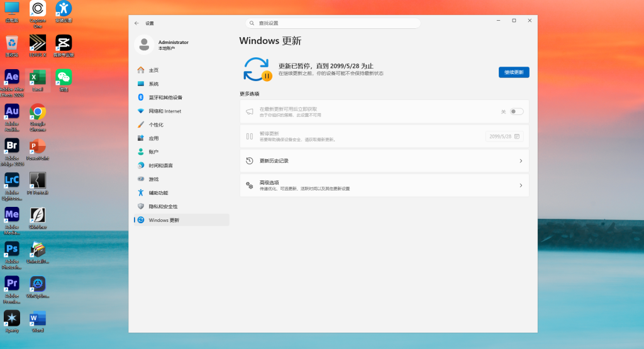Select the Adobe Photoshop desktop icon
The width and height of the screenshot is (644, 349).
[x=12, y=256]
